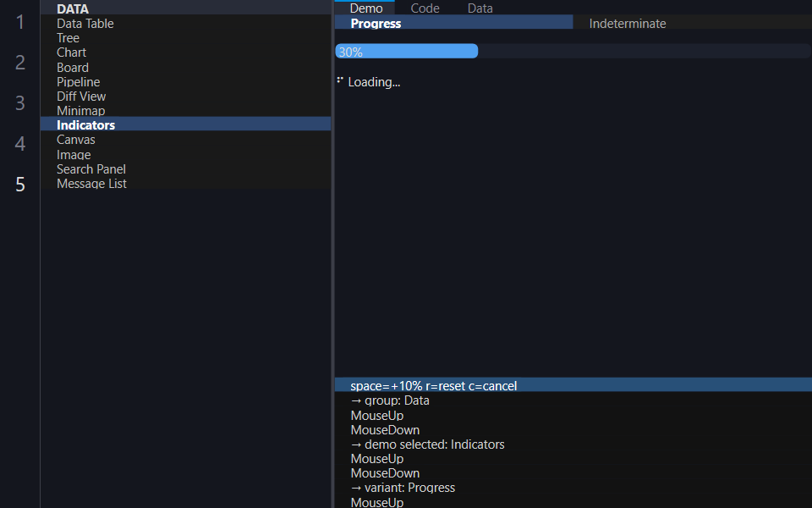Viewport: 812px width, 508px height.
Task: Open the Code tab
Action: tap(425, 8)
